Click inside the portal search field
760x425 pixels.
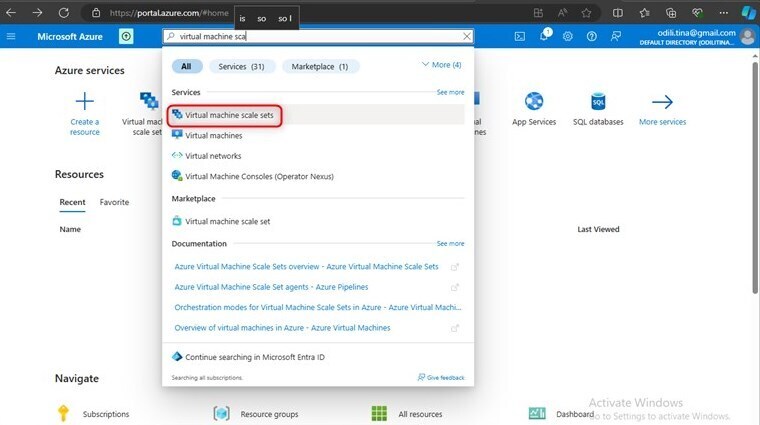317,36
